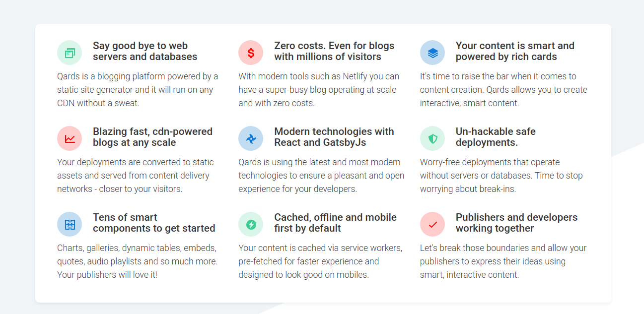Viewport: 644px width, 314px height.
Task: Click 'Modern technologies with React' heading
Action: [334, 137]
